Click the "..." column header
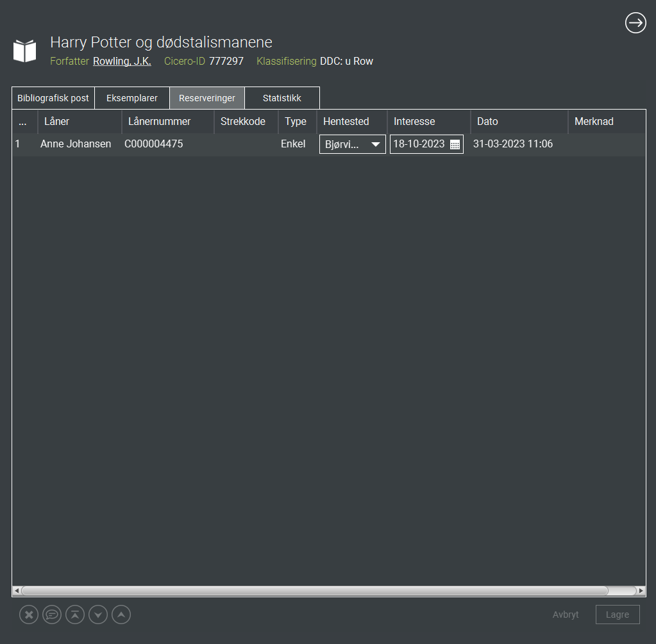The width and height of the screenshot is (656, 644). coord(24,122)
